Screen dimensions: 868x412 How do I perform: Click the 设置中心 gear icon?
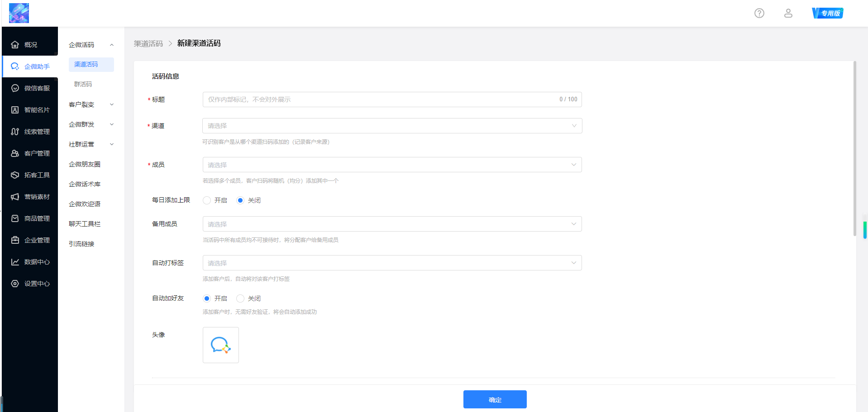[15, 284]
